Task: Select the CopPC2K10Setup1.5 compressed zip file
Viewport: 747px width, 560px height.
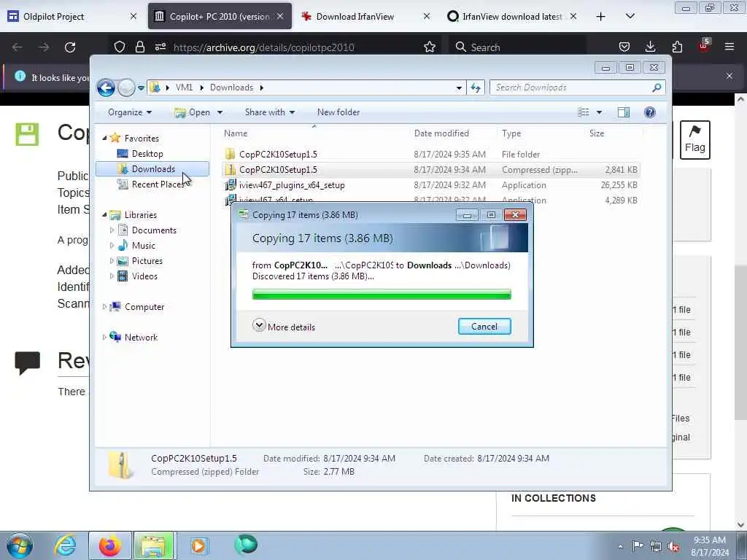Action: [430, 169]
